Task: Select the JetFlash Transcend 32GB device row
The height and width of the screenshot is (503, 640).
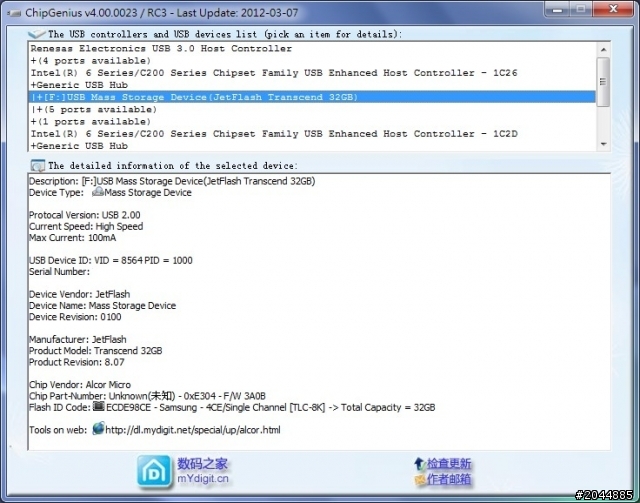Action: [x=312, y=97]
